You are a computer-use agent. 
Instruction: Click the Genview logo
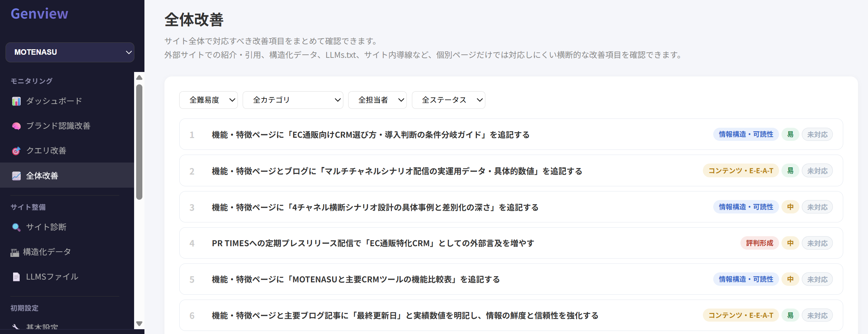tap(39, 14)
